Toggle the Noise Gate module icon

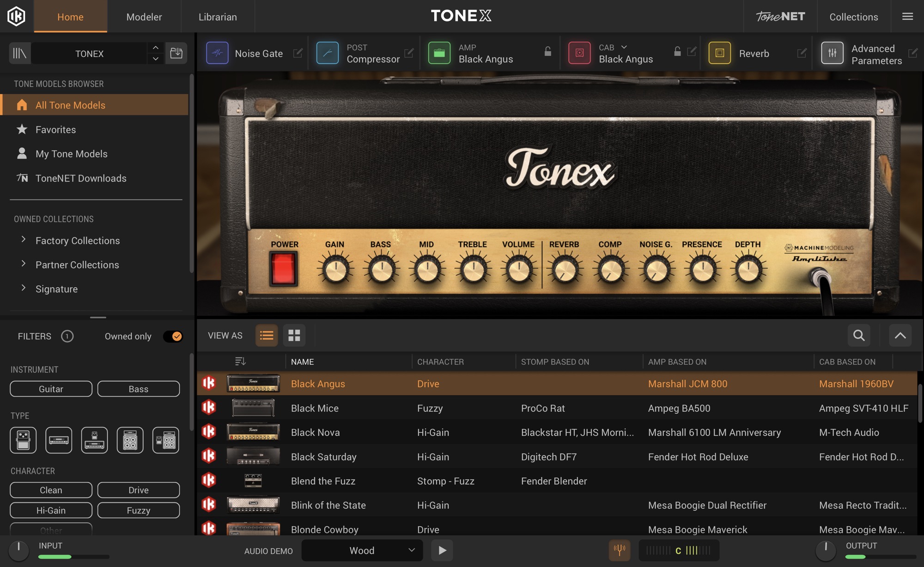pyautogui.click(x=217, y=53)
